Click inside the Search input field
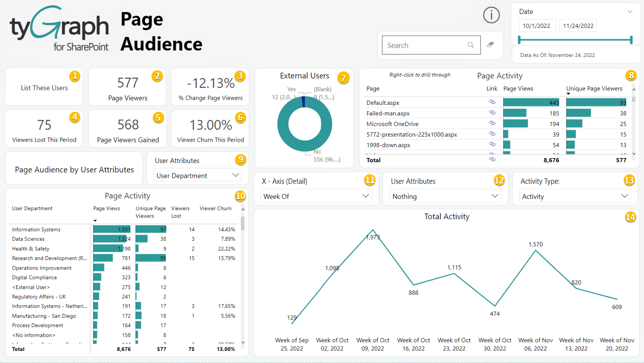This screenshot has height=363, width=644. point(423,45)
